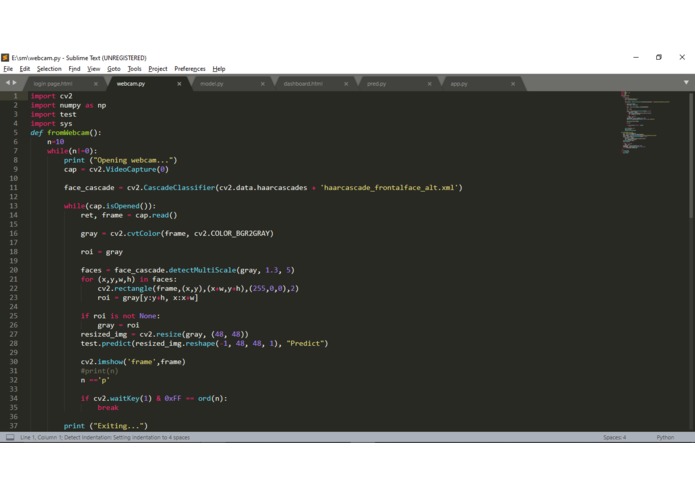Click the 'ret, frame = cap.read()' line
Viewport: 695px width, 494px height.
pos(129,215)
